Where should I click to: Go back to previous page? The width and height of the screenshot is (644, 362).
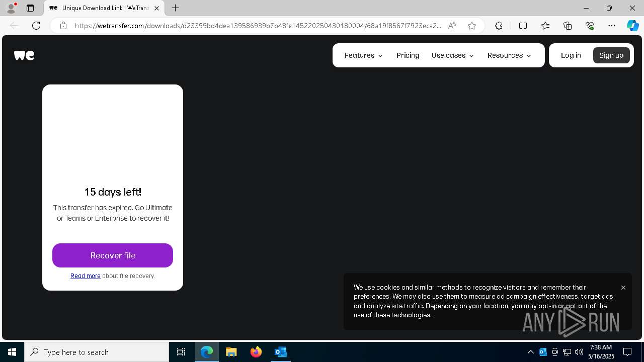14,26
